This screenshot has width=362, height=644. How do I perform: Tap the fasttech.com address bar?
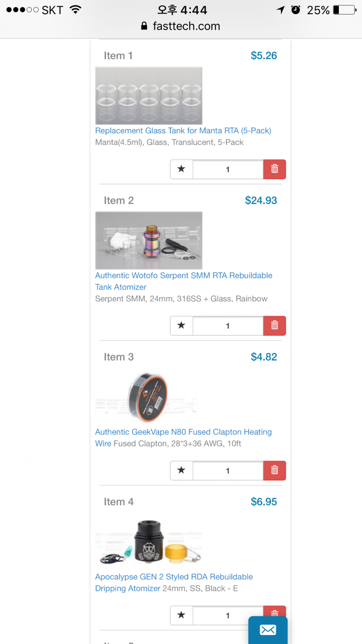pos(181,26)
